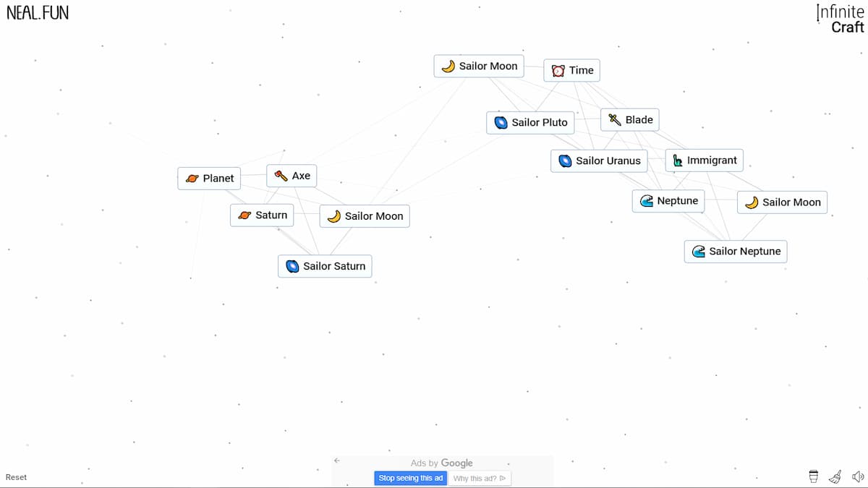This screenshot has width=868, height=488.
Task: Click the coffee cup donate icon
Action: point(813,476)
